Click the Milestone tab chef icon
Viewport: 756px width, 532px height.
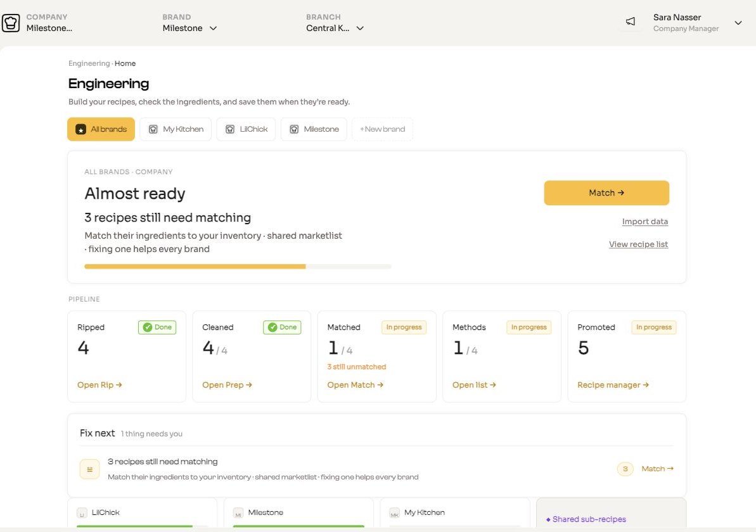pos(293,129)
